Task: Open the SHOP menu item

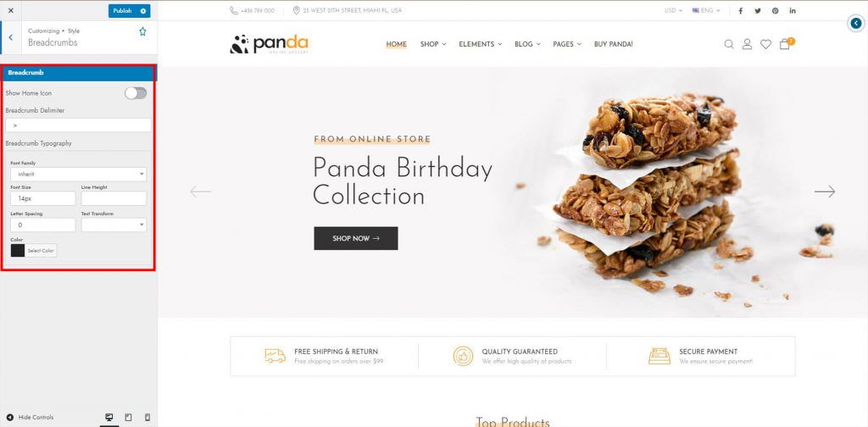Action: click(433, 44)
